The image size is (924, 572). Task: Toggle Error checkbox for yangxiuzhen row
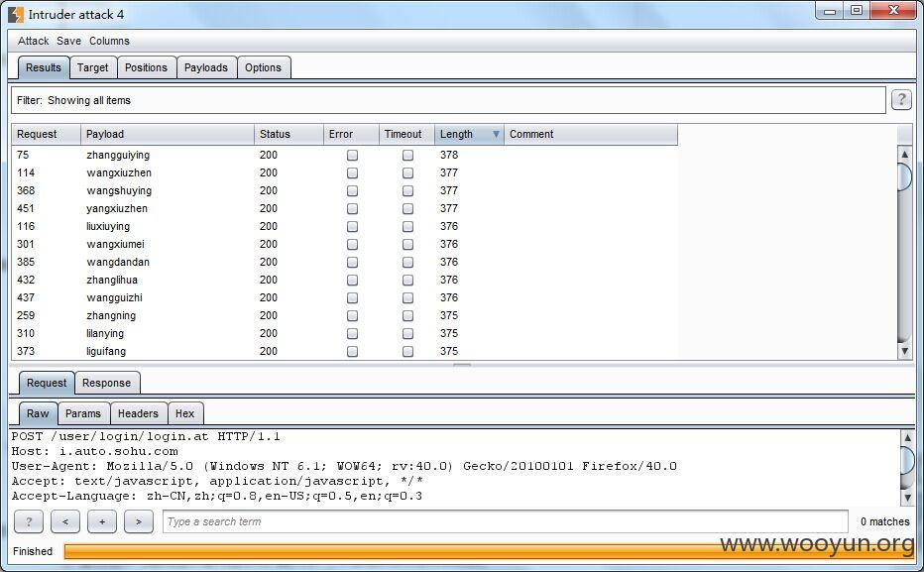[352, 208]
